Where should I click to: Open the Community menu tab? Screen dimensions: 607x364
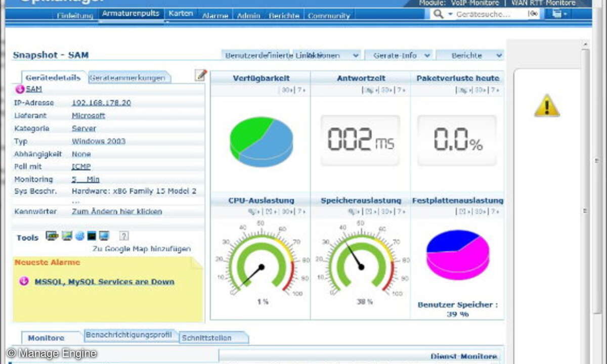tap(329, 16)
